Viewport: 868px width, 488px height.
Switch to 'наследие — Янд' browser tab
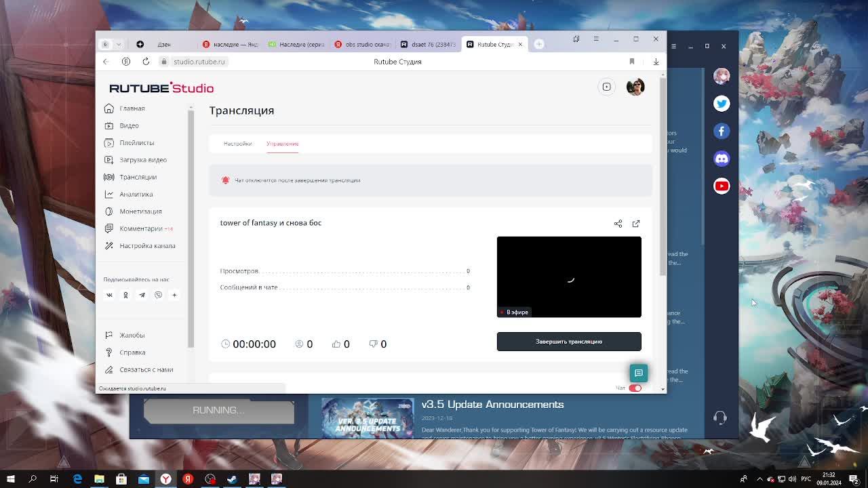click(231, 44)
